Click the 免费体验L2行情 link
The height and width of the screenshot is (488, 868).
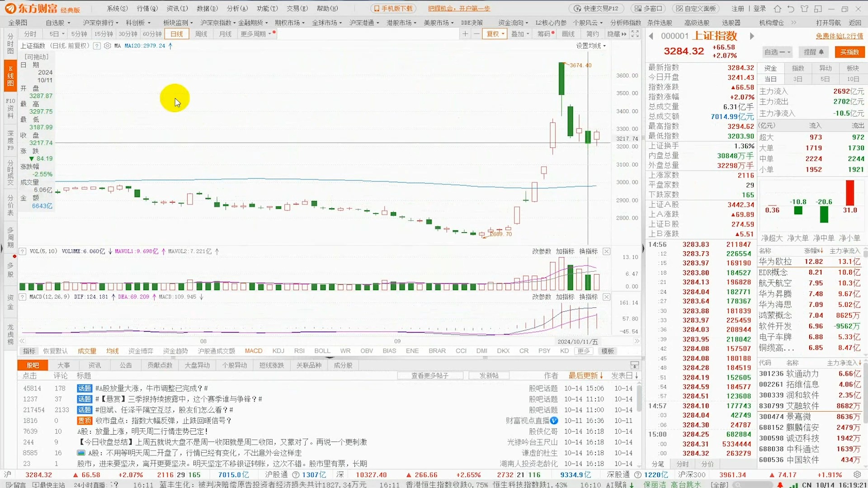tap(840, 36)
